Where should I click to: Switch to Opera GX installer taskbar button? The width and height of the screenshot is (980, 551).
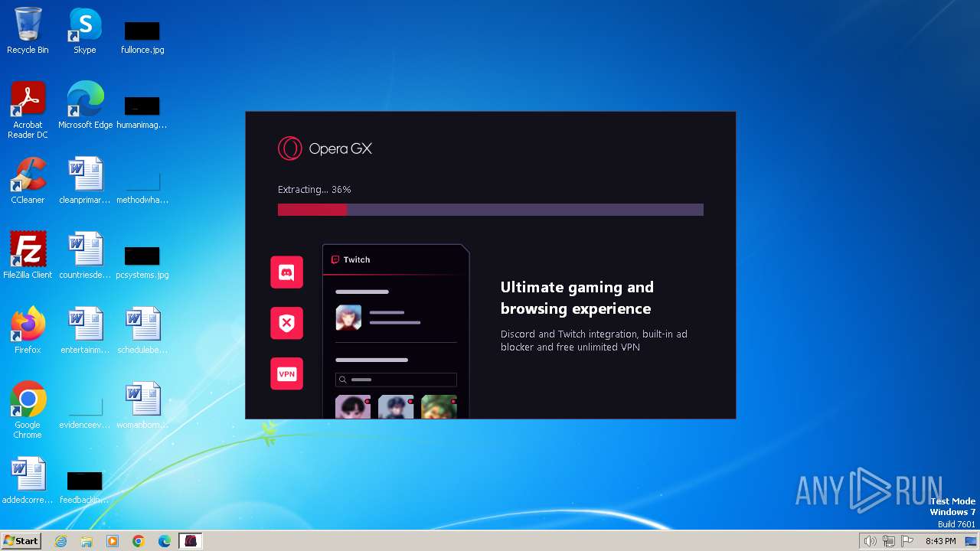191,541
